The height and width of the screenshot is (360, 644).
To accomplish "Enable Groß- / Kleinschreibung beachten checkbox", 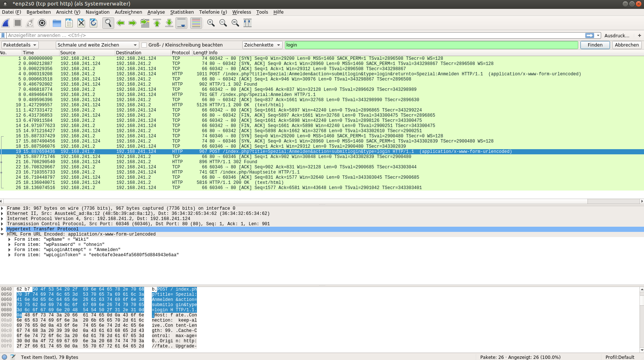I will 144,45.
